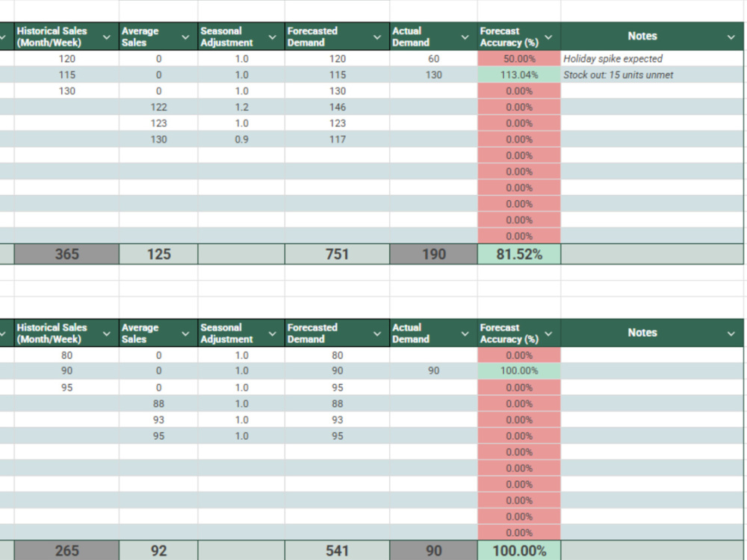
Task: Click the bottom table Forecasted Demand total 541
Action: pos(338,550)
